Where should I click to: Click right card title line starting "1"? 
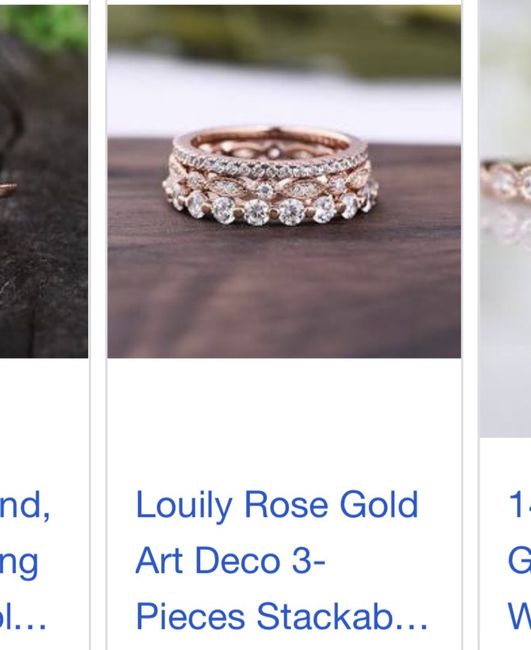pos(520,504)
